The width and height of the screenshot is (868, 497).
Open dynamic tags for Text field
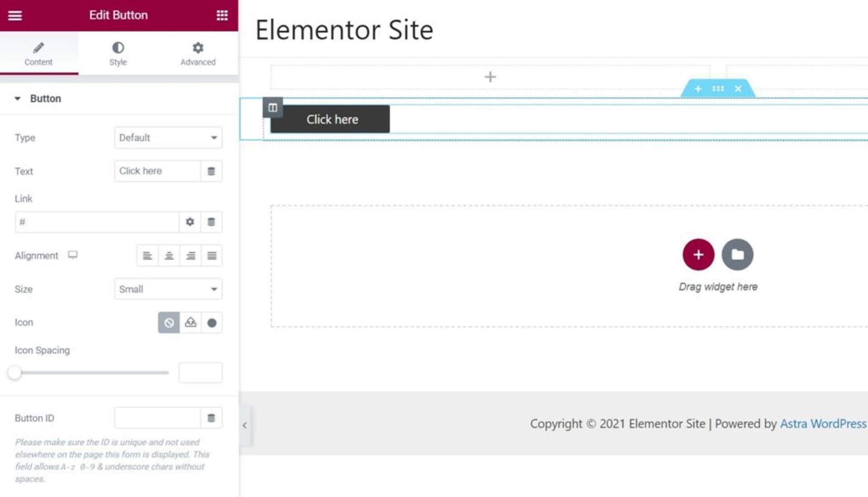(x=211, y=171)
